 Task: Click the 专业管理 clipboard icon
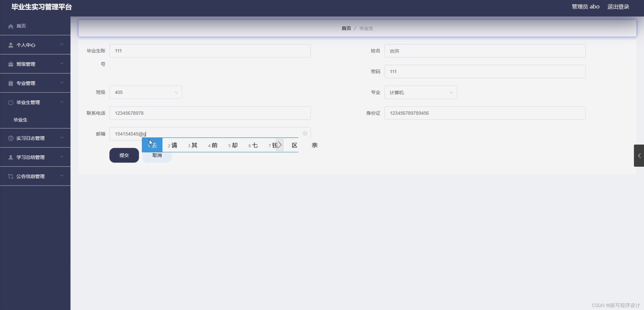click(x=11, y=83)
